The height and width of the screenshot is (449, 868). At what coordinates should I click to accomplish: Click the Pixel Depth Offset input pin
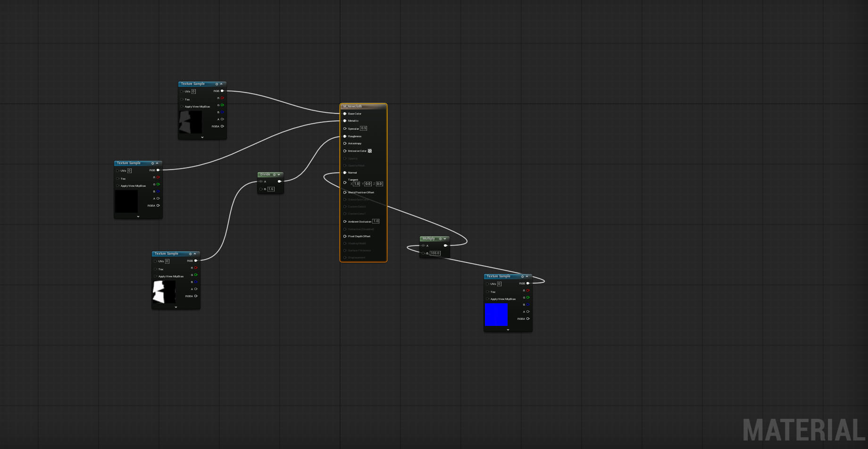(345, 236)
